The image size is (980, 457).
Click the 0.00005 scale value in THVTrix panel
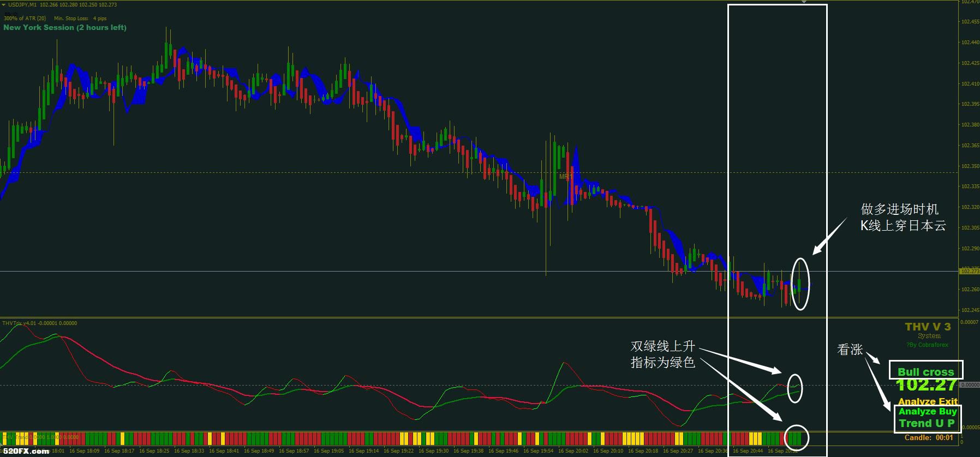tap(970, 427)
